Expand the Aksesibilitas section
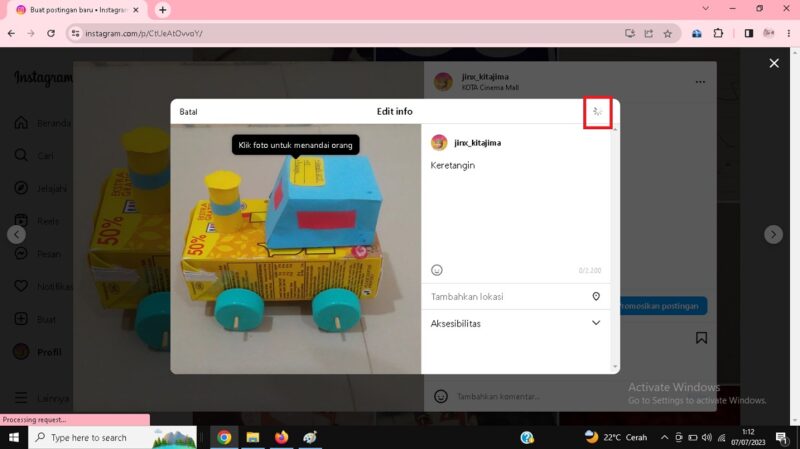The image size is (800, 449). 515,323
